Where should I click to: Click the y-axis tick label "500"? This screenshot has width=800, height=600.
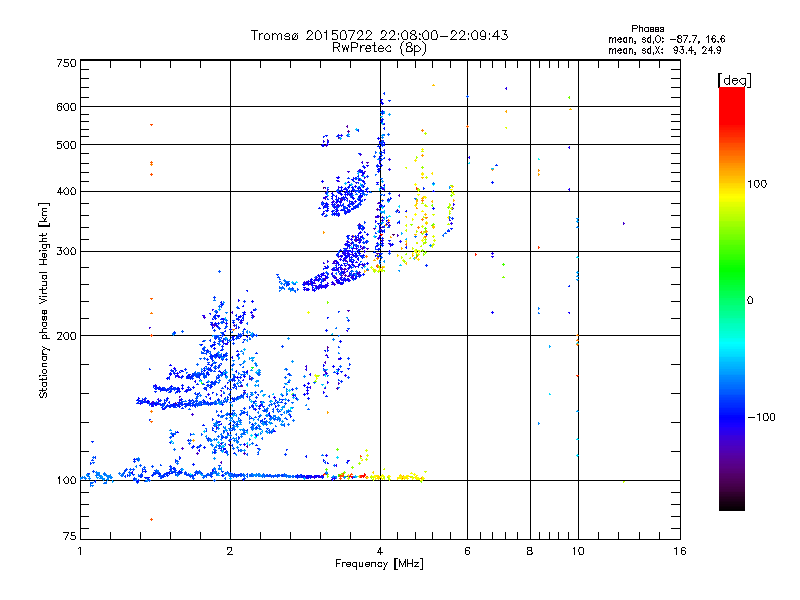click(x=66, y=145)
